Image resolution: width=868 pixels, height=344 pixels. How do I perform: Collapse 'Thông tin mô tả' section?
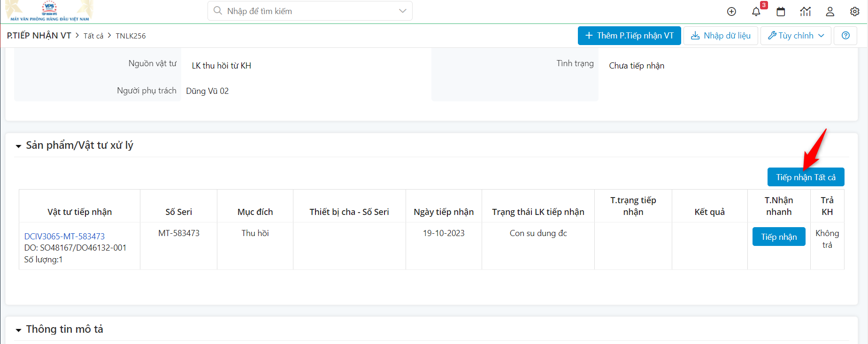(19, 330)
